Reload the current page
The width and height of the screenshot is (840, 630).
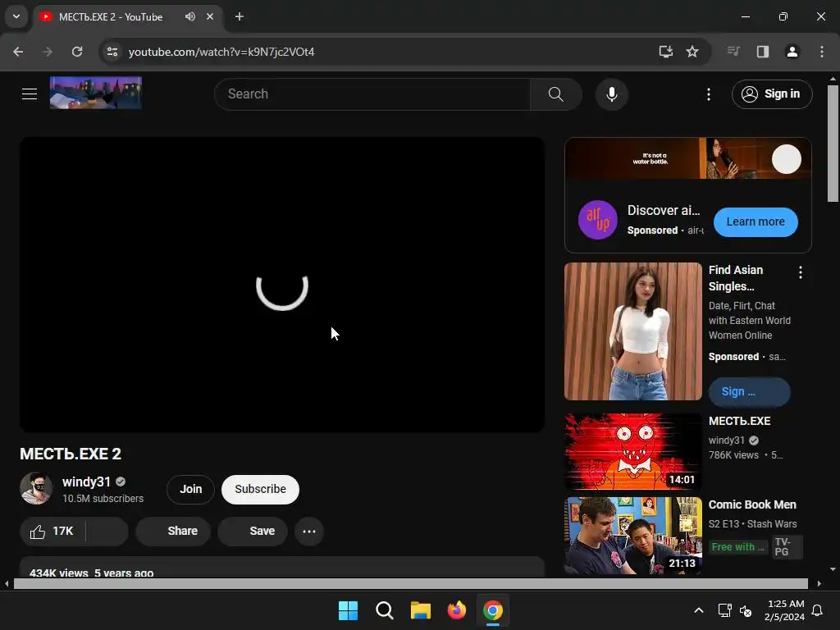click(x=77, y=52)
